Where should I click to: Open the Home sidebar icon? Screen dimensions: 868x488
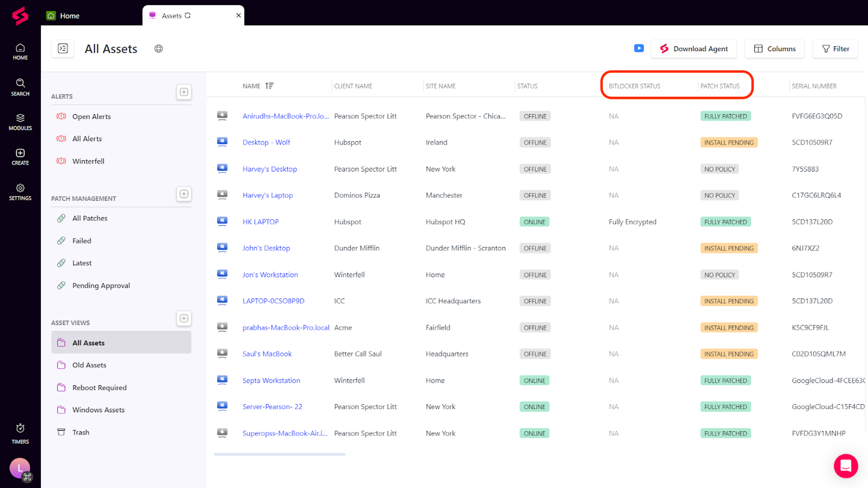[x=20, y=52]
